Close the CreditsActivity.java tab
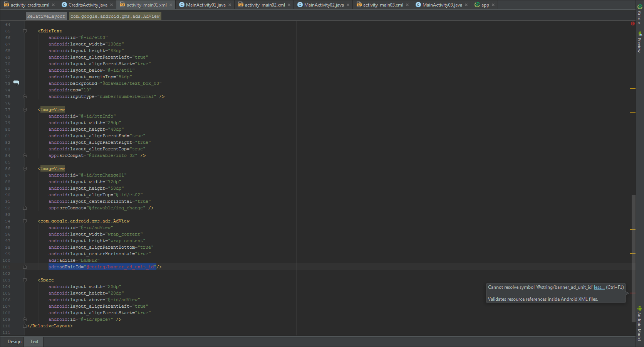 coord(111,5)
